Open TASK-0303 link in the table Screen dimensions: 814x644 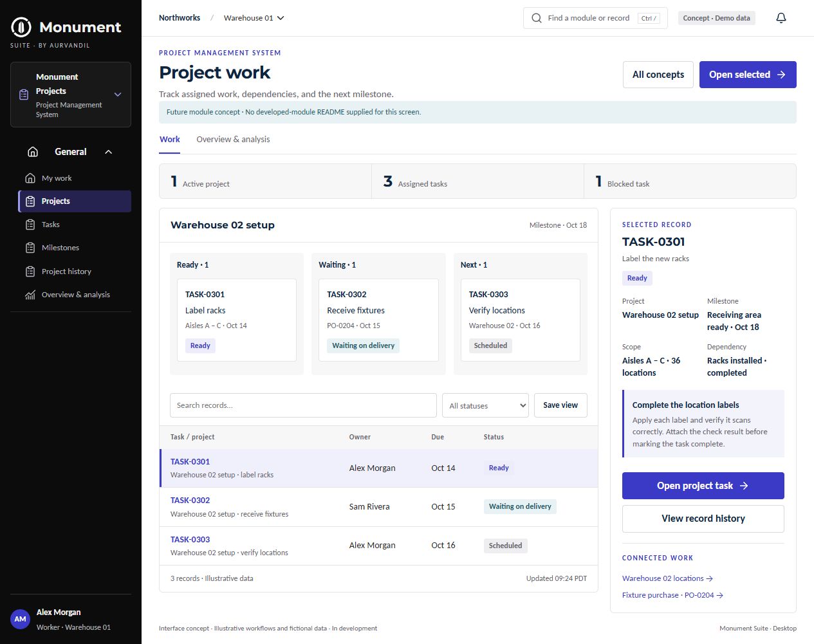point(190,539)
